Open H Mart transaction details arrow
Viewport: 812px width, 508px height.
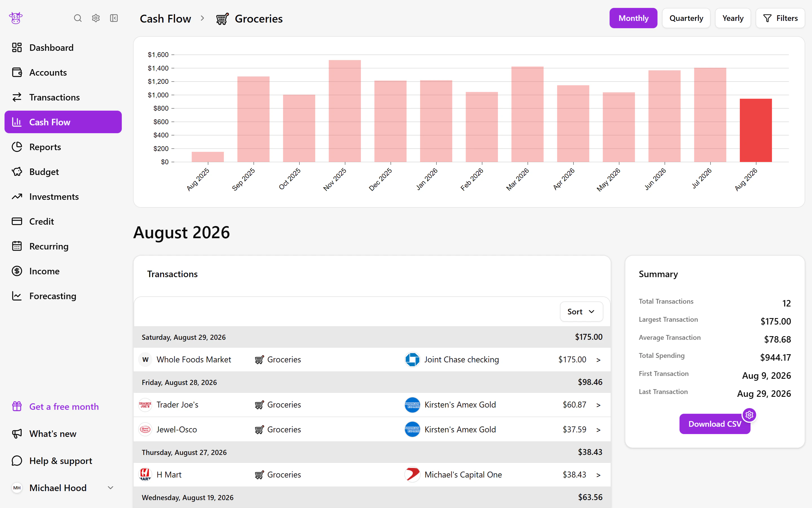(598, 475)
